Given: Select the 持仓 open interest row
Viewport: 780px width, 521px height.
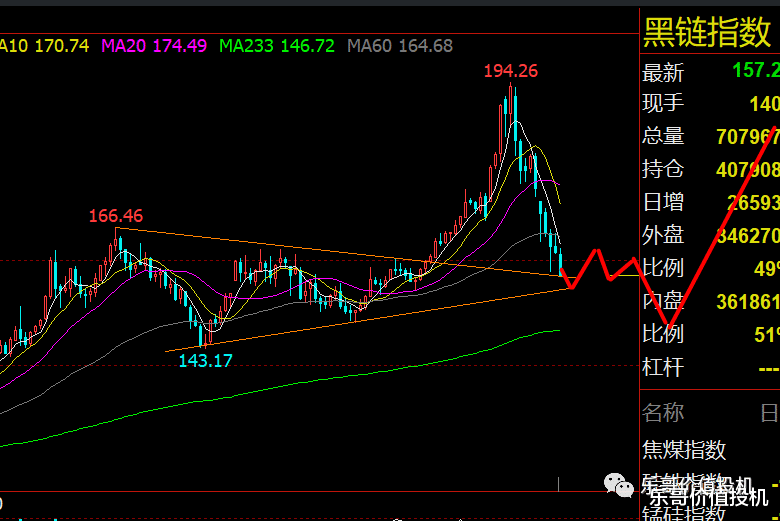Looking at the screenshot, I should click(x=710, y=169).
